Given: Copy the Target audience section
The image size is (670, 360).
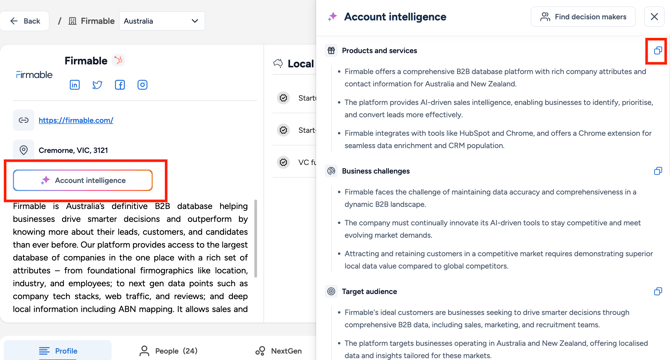Looking at the screenshot, I should (x=658, y=292).
